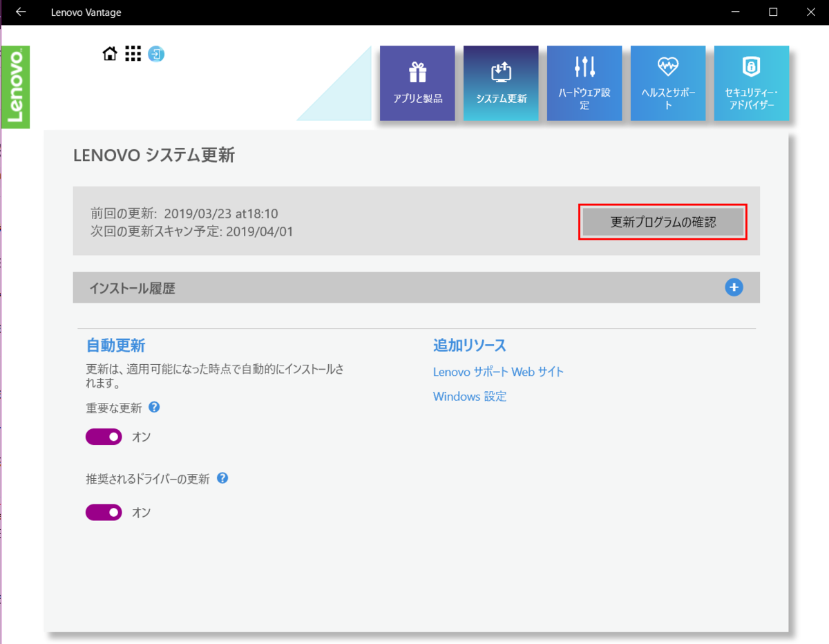
Task: Click the 追加リソース heading
Action: 470,345
